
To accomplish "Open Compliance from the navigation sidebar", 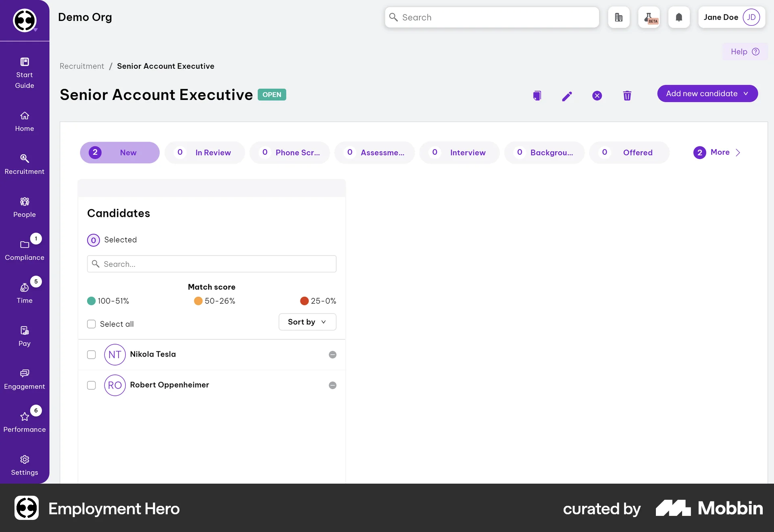I will 24,250.
